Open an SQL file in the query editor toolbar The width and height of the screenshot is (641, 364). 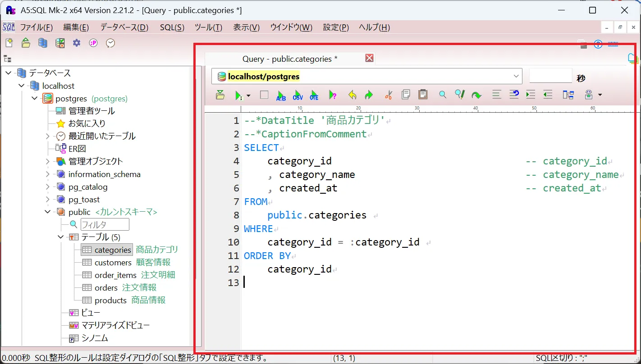pos(220,95)
